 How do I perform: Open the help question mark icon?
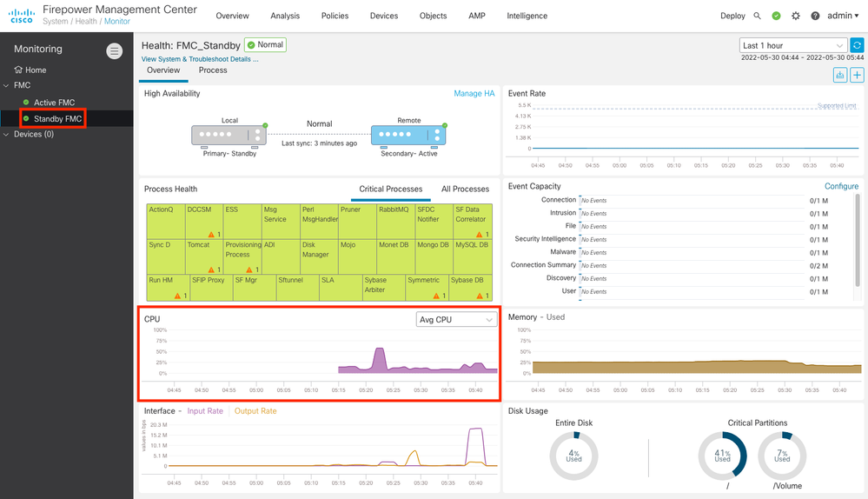(815, 16)
